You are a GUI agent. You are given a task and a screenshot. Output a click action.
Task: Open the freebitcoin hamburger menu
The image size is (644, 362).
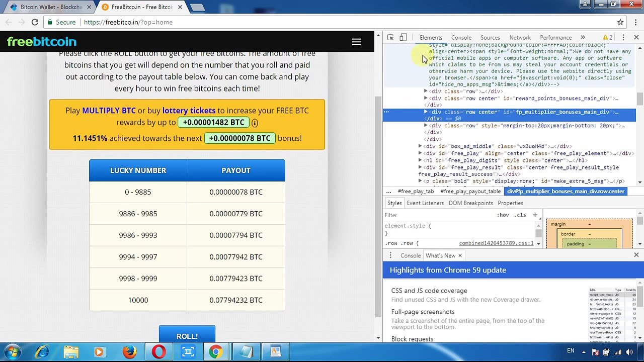tap(356, 42)
